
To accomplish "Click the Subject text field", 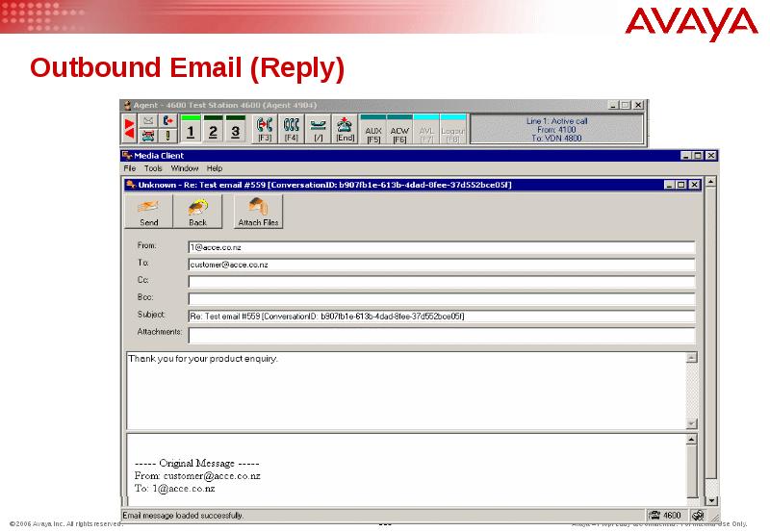I will tap(441, 317).
